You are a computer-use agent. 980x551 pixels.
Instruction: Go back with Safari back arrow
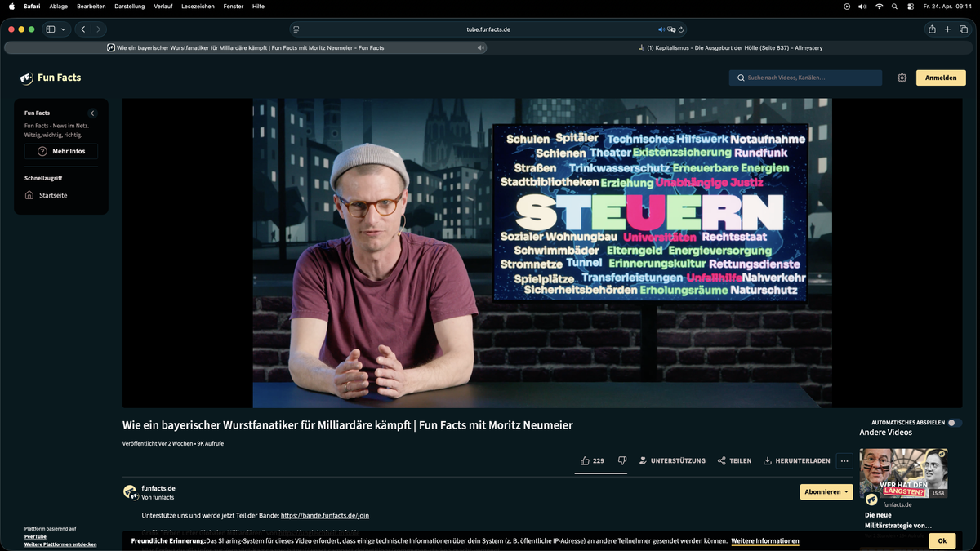83,29
